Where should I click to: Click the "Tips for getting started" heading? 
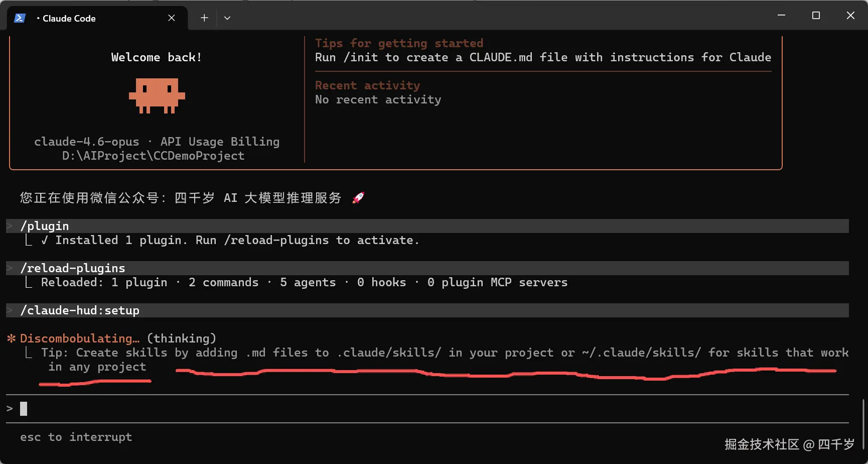(x=399, y=43)
